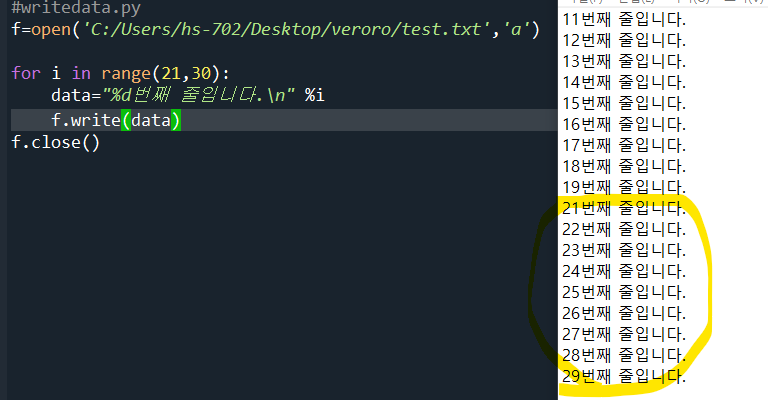This screenshot has width=768, height=400.
Task: Click the line '27번째 줄입니다.' in Notepad
Action: (624, 335)
